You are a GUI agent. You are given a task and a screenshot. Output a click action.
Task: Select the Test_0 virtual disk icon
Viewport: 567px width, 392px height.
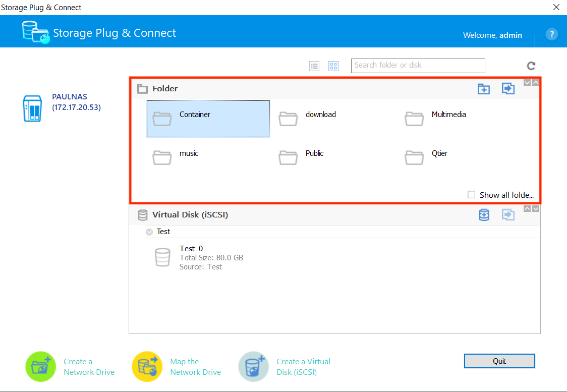(162, 257)
